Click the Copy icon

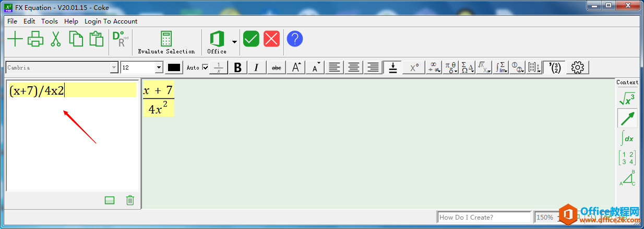tap(76, 39)
